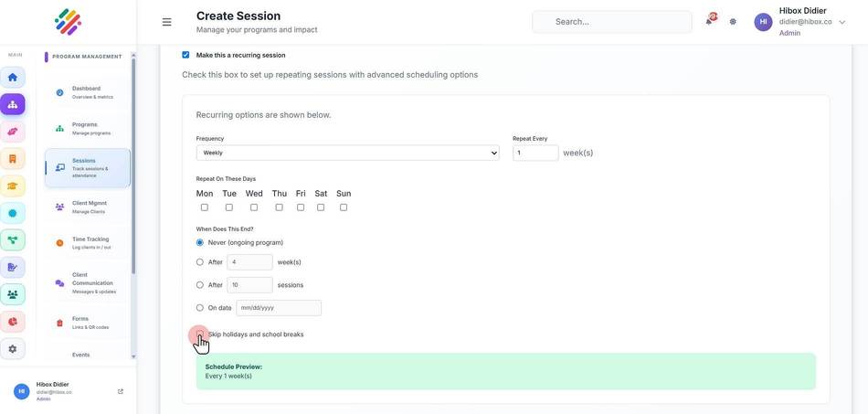
Task: Toggle the hamburger menu icon
Action: pos(166,22)
